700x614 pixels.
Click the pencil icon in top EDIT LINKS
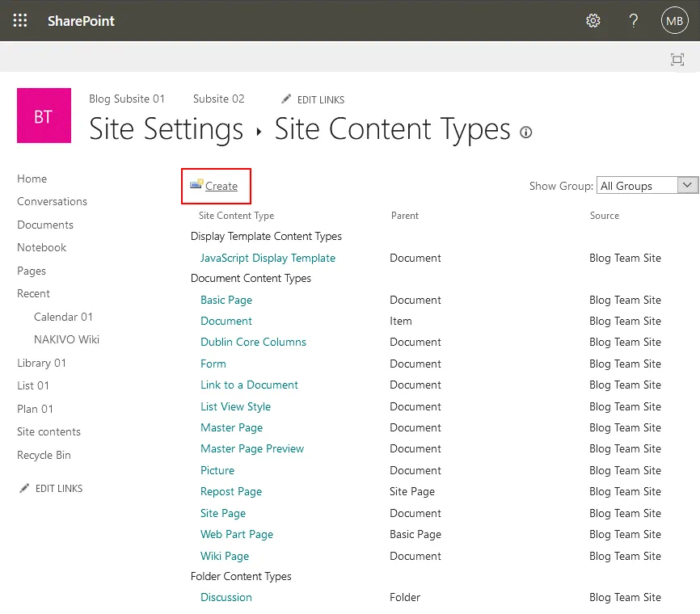286,99
